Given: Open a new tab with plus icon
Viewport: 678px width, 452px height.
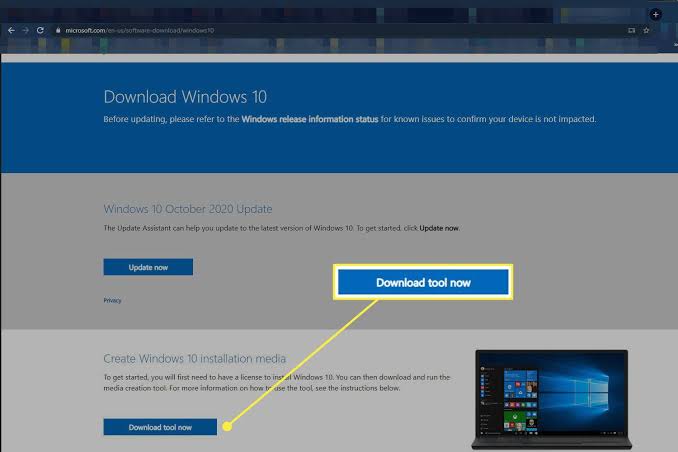Looking at the screenshot, I should (x=656, y=14).
